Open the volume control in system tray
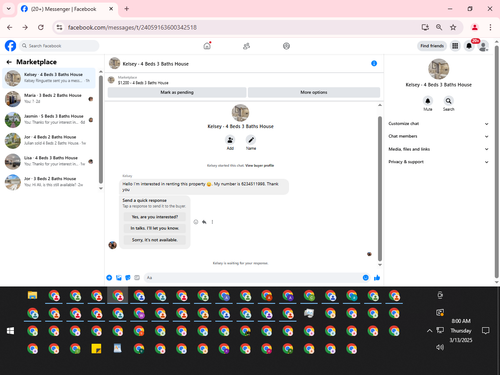This screenshot has height=375, width=500. (x=440, y=347)
